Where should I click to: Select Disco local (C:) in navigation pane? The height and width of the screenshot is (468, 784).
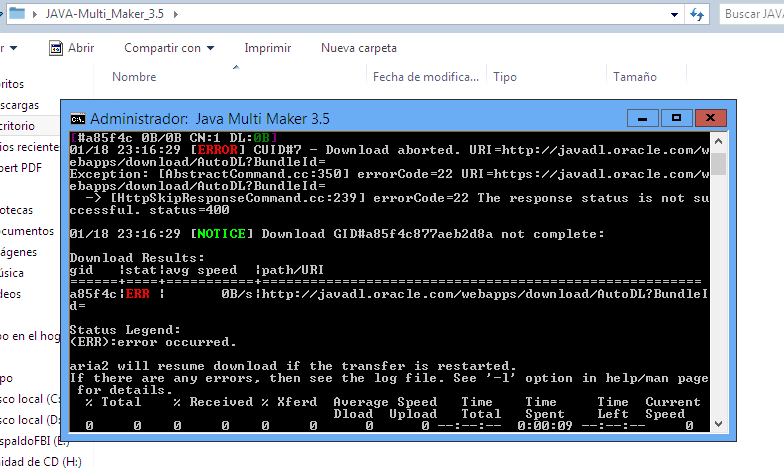coord(30,399)
